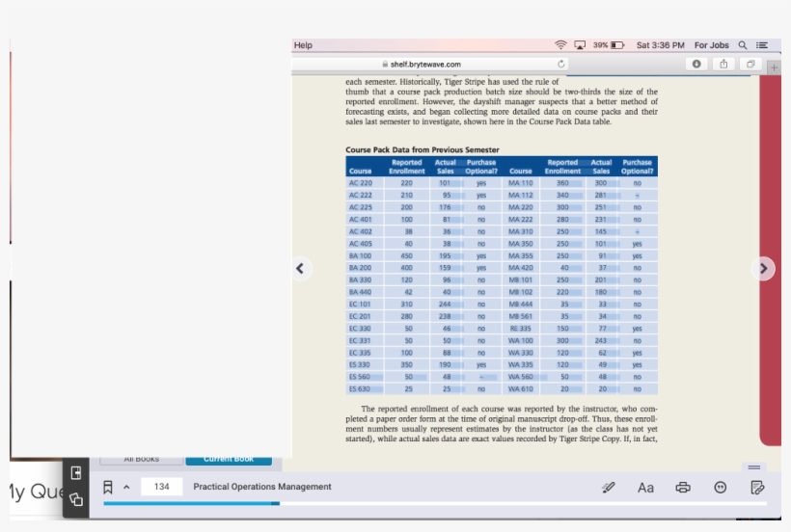Open the For Jobs user menu
791x532 pixels.
point(711,45)
